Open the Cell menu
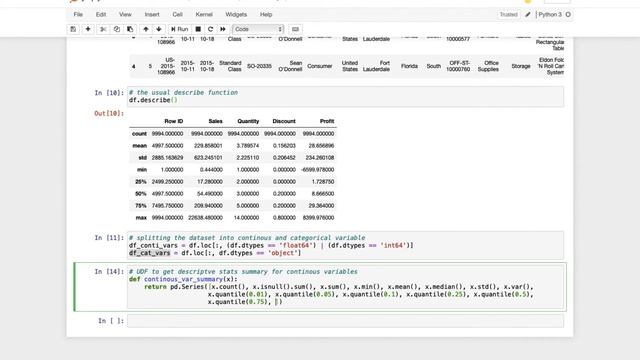 (x=177, y=14)
